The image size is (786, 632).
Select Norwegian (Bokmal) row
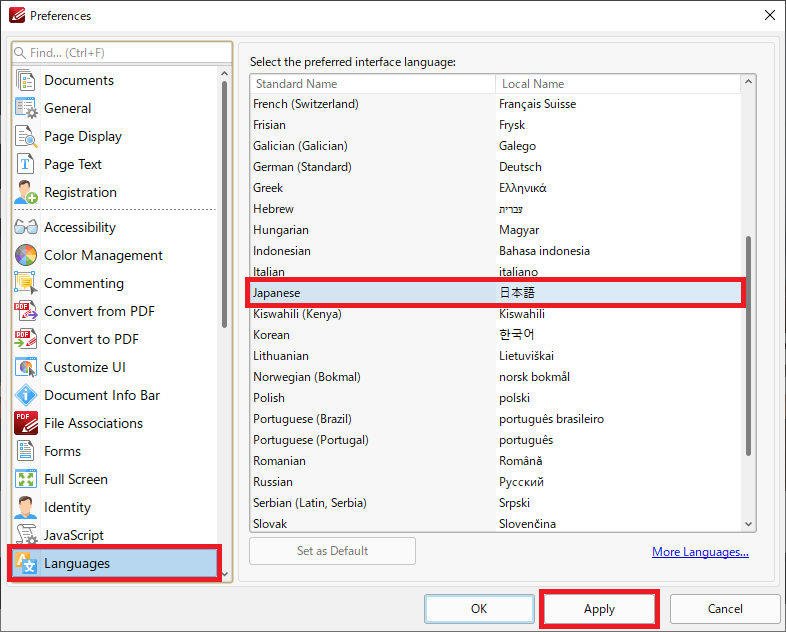pyautogui.click(x=495, y=377)
